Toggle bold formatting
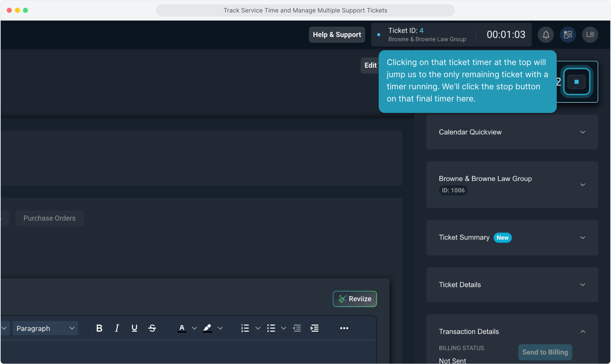The image size is (611, 364). pos(99,328)
